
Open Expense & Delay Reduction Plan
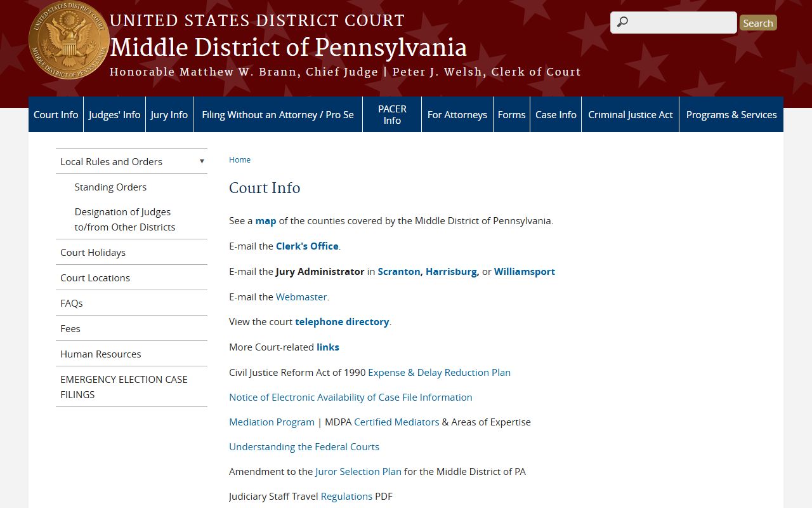[x=439, y=372]
